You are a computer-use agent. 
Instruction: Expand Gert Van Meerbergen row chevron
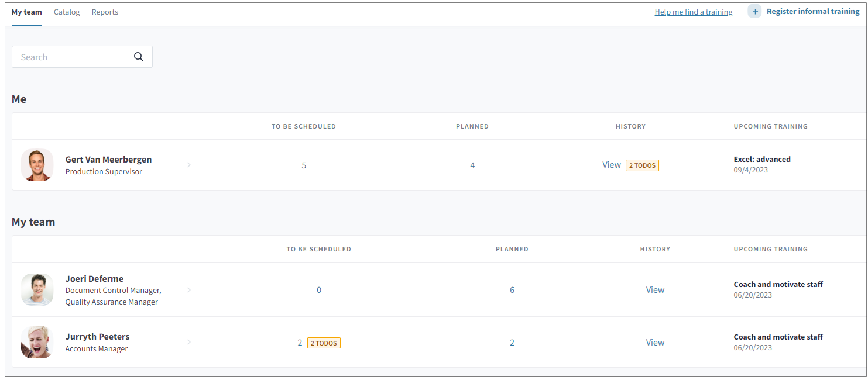click(x=189, y=165)
